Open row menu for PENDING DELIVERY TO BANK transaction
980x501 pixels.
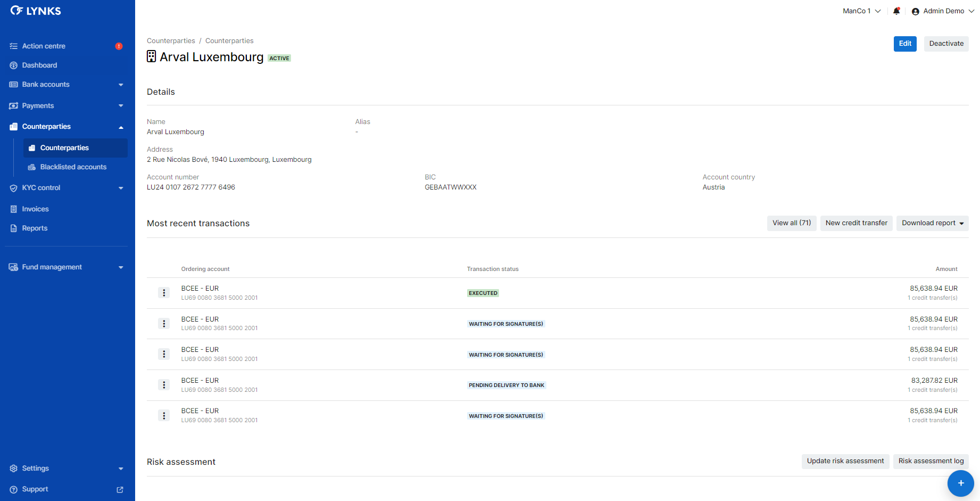(164, 385)
